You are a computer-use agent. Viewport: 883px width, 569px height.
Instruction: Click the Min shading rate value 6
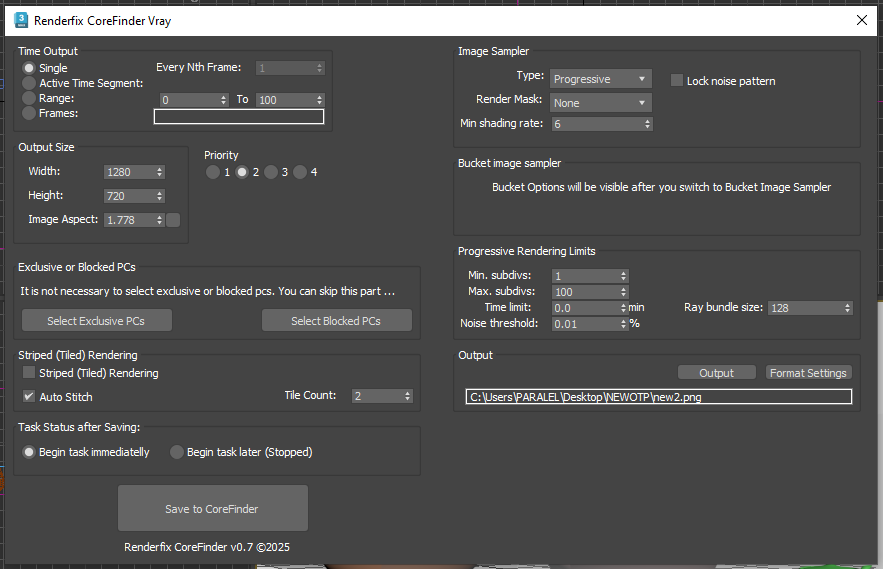point(597,124)
